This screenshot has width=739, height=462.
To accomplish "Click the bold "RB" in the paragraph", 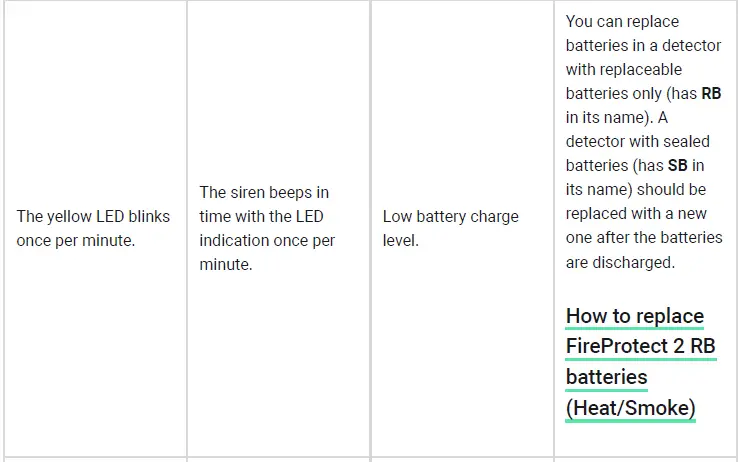I will [711, 93].
